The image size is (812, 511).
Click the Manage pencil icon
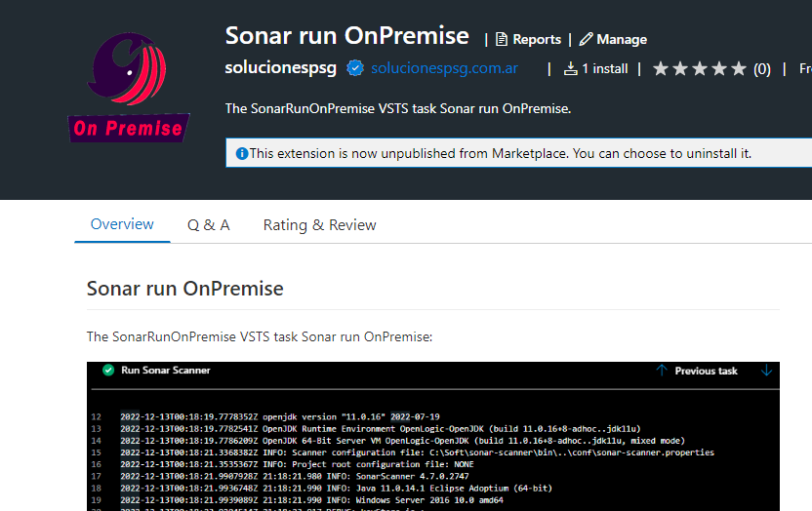coord(586,39)
